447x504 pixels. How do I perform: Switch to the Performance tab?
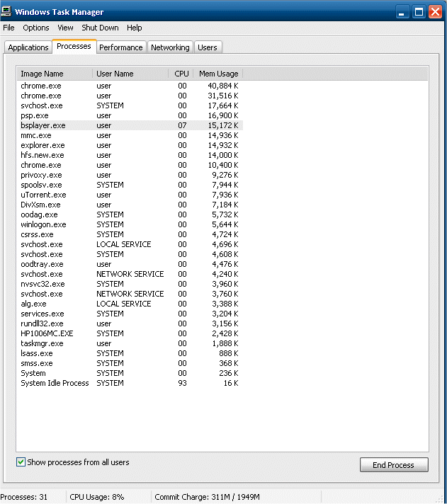(x=121, y=47)
